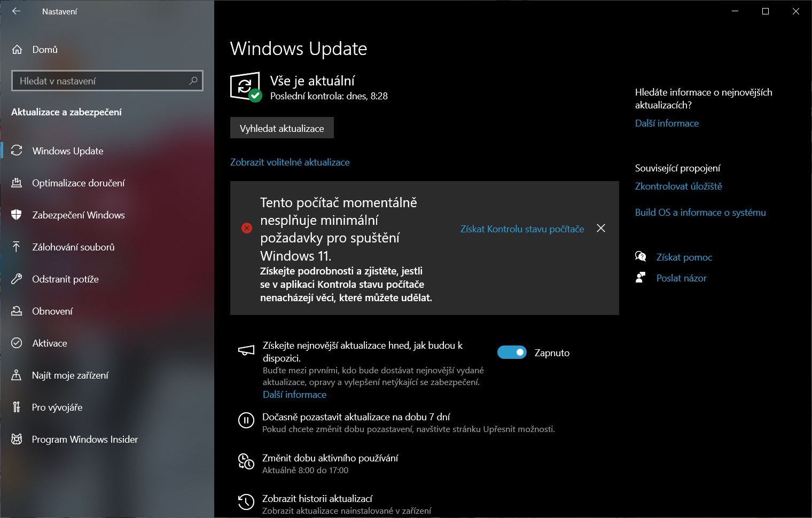Click the Získat pomoc chat icon
This screenshot has height=518, width=812.
641,256
